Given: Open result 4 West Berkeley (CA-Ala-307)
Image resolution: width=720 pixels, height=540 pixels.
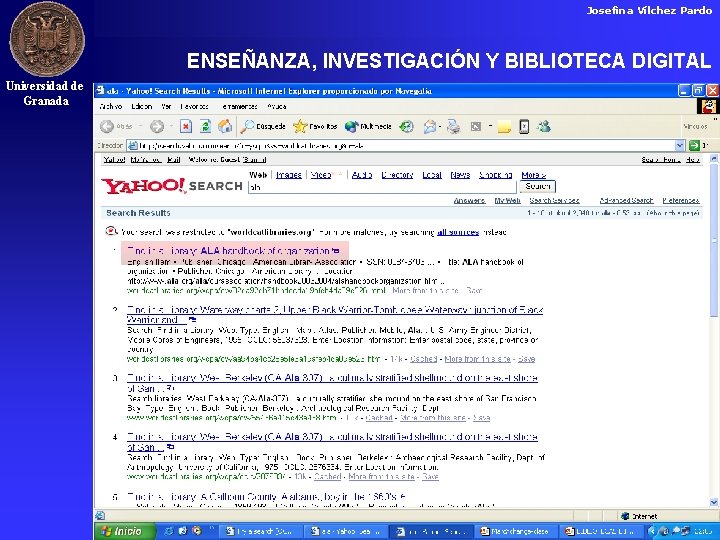Looking at the screenshot, I should (332, 442).
